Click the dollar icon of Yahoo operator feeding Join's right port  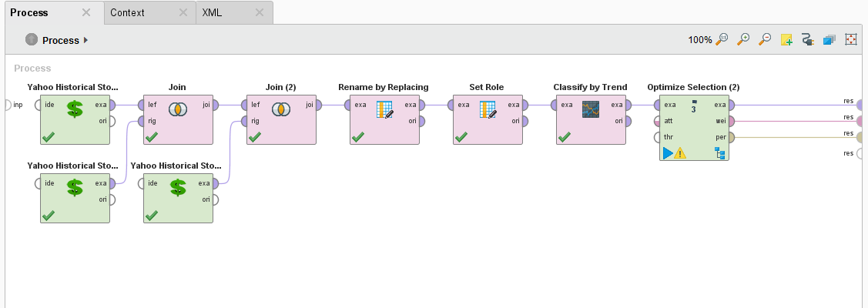(x=75, y=187)
